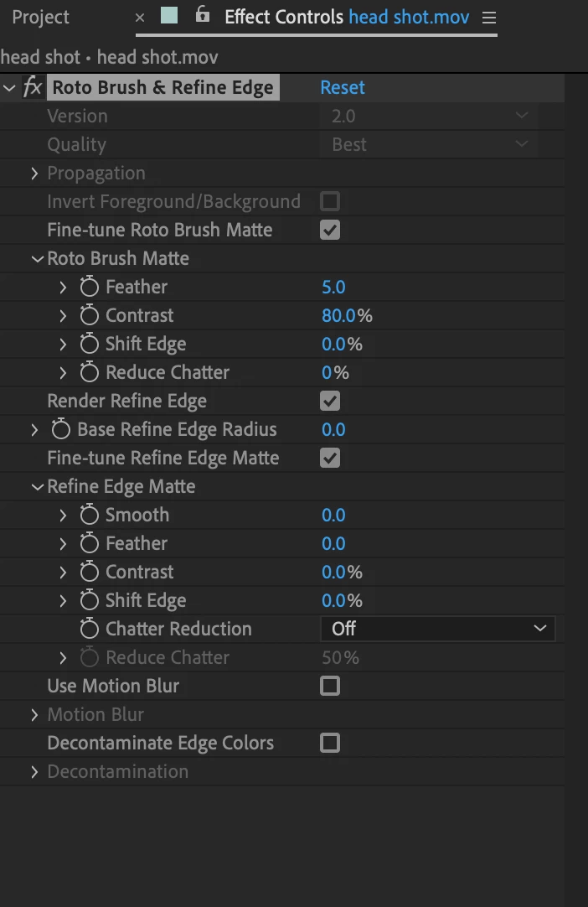Toggle stopwatch for Base Refine Edge Radius
This screenshot has height=907, width=588.
coord(60,429)
